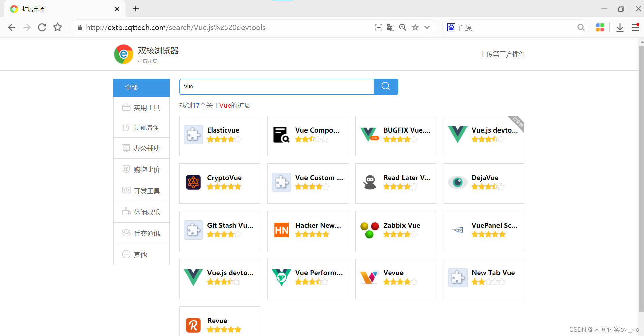Open the 上传第三方插件 link
This screenshot has width=644, height=336.
coord(503,54)
